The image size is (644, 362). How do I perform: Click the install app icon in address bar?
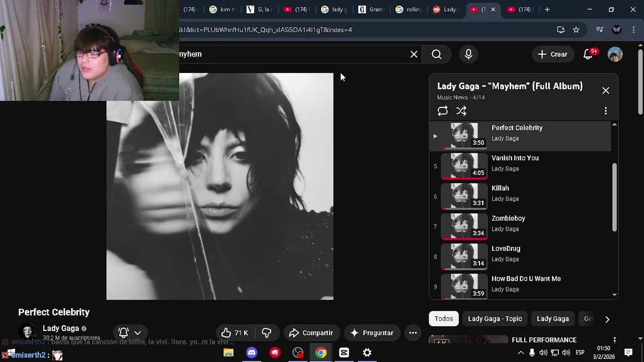click(x=560, y=30)
